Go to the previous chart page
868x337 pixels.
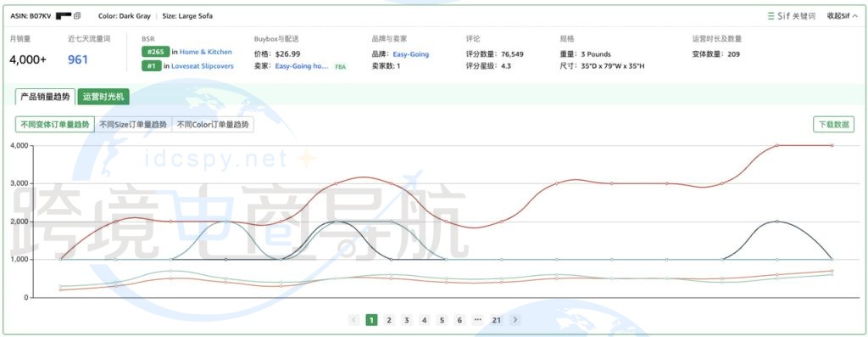tap(354, 320)
